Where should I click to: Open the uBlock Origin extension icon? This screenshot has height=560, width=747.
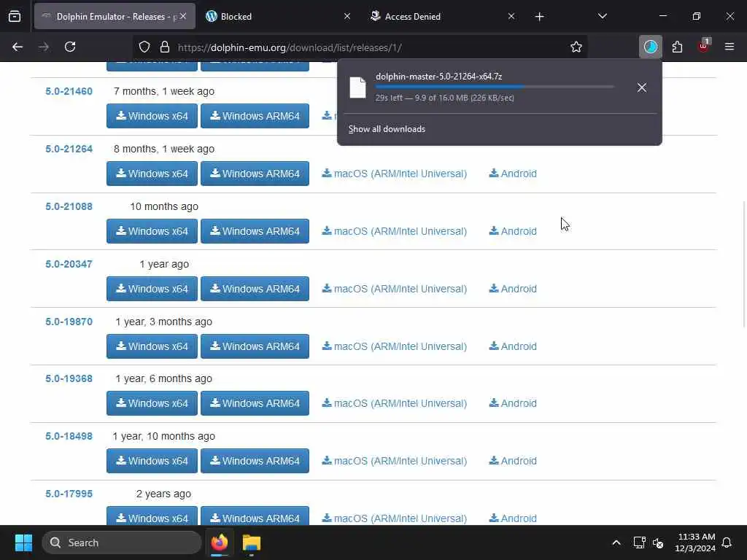tap(703, 46)
